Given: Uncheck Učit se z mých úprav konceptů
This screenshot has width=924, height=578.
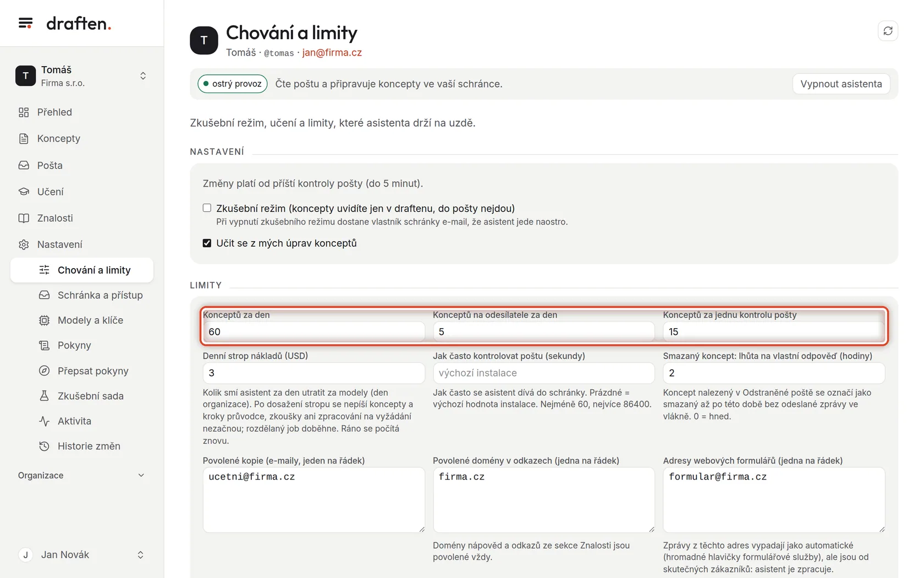Looking at the screenshot, I should 207,243.
